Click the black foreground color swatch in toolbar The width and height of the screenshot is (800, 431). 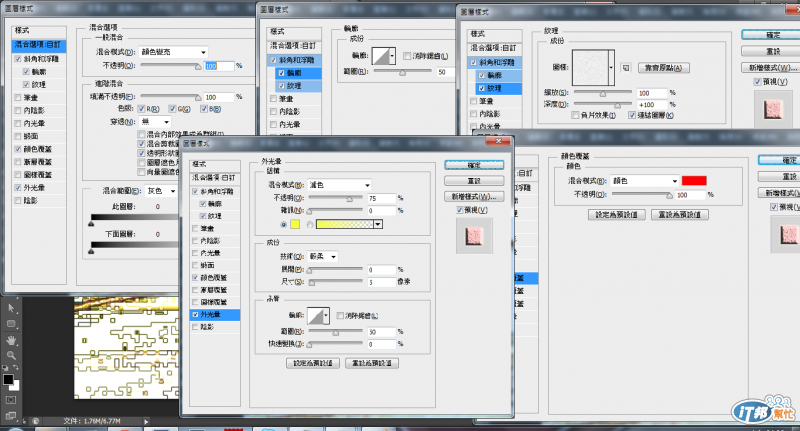(x=8, y=379)
